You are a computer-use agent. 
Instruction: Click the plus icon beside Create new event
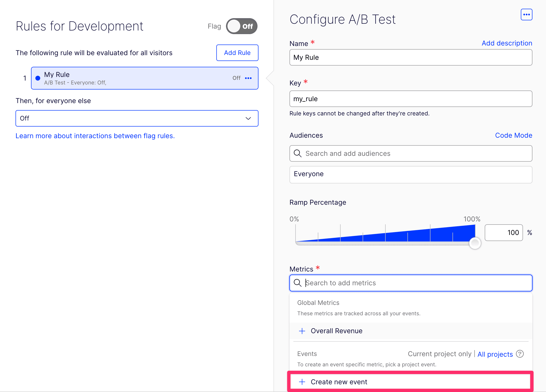302,382
